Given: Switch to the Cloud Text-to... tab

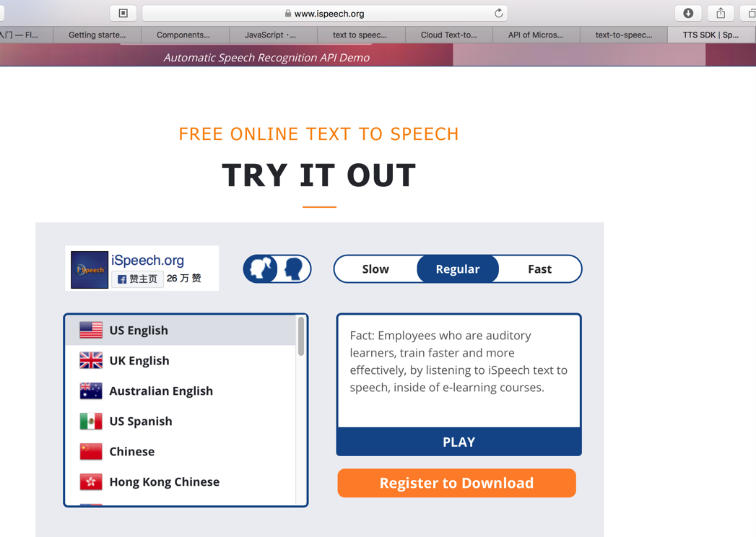Looking at the screenshot, I should 448,35.
